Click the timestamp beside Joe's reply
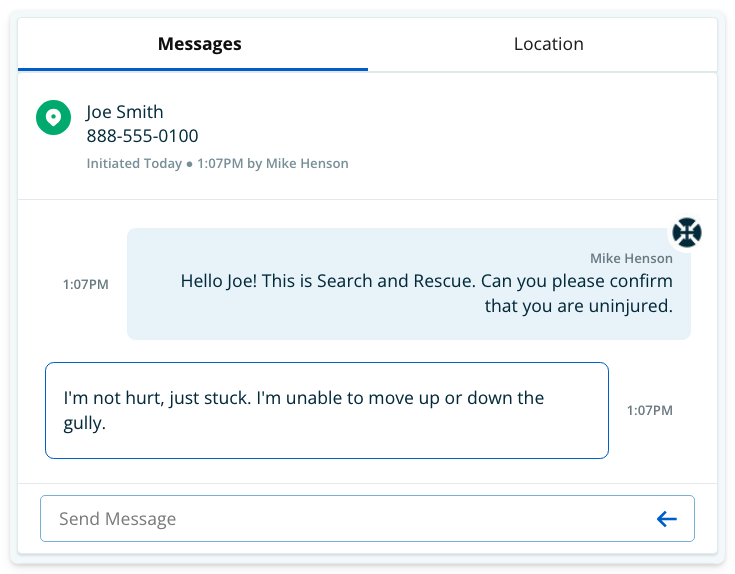Image resolution: width=735 pixels, height=574 pixels. 650,410
